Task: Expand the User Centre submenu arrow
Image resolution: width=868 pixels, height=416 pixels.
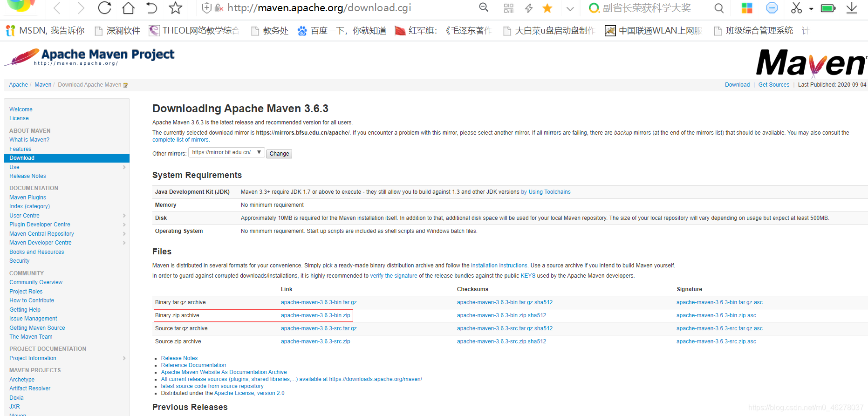Action: pos(124,216)
